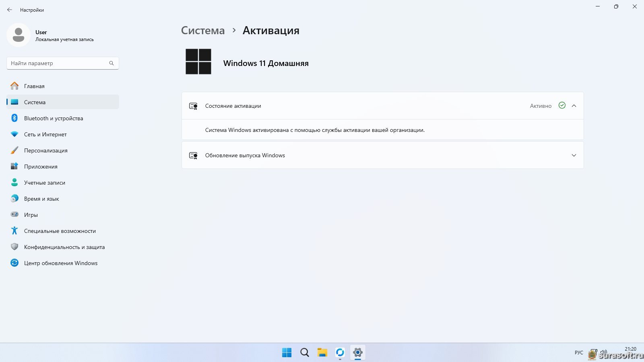This screenshot has width=644, height=362.
Task: Click the Конфиденциальность shield icon
Action: [14, 247]
